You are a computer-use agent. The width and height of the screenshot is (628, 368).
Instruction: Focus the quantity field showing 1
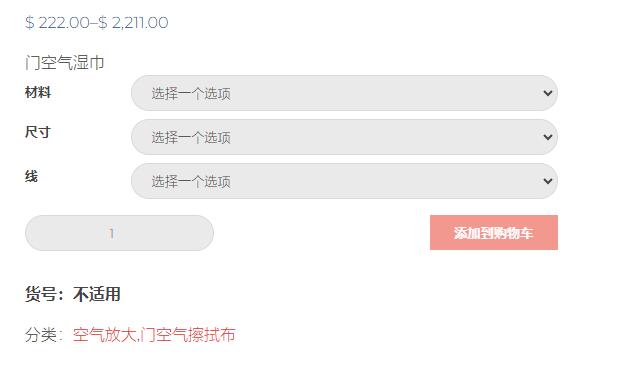(x=119, y=233)
